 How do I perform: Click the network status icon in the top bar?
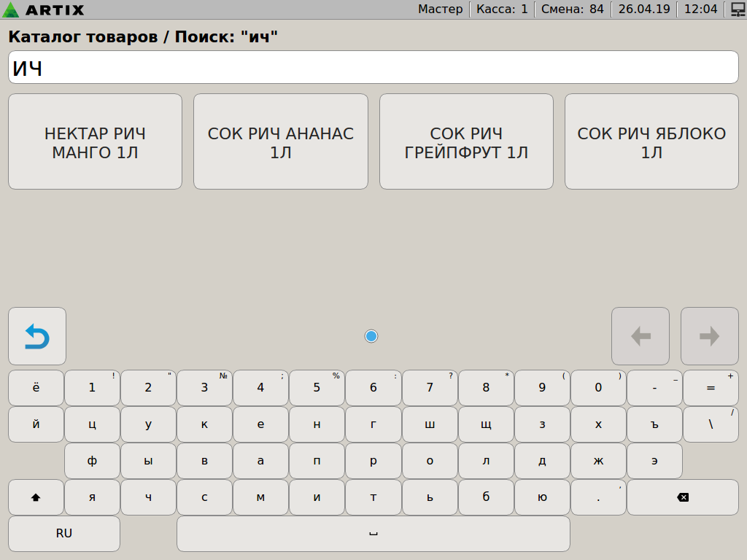pyautogui.click(x=738, y=9)
